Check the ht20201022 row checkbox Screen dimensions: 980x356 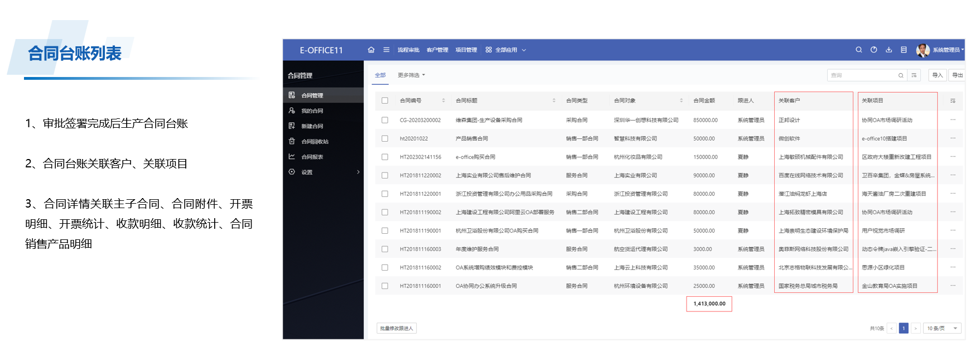pos(385,138)
